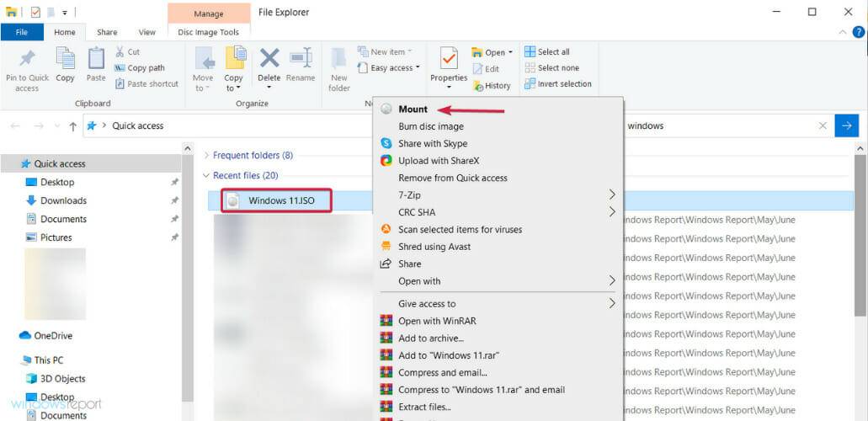The width and height of the screenshot is (868, 421).
Task: Click the red X Delete icon
Action: click(269, 57)
